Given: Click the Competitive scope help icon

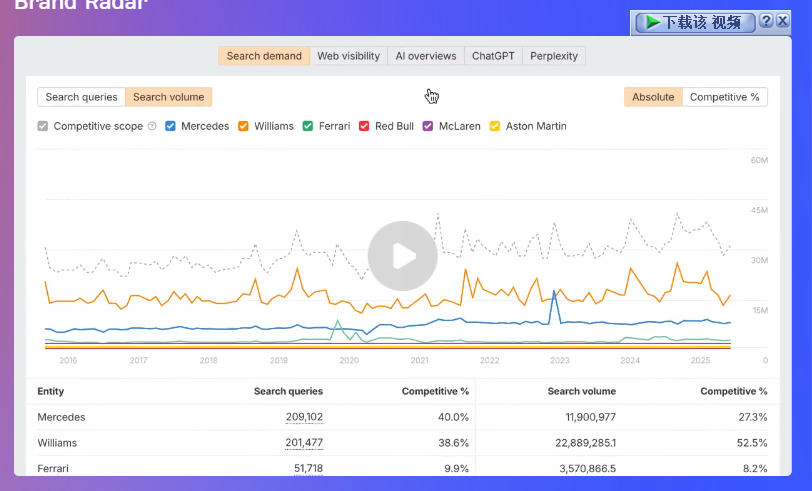Looking at the screenshot, I should coord(152,126).
